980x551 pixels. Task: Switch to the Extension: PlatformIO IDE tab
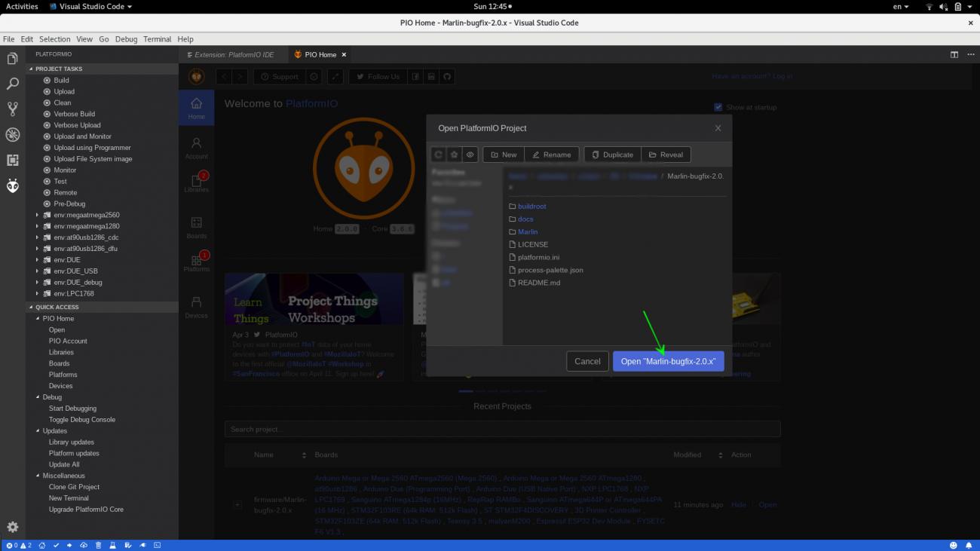point(233,54)
